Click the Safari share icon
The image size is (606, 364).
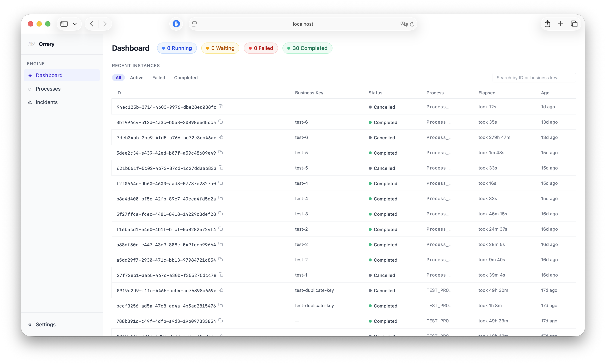point(547,24)
